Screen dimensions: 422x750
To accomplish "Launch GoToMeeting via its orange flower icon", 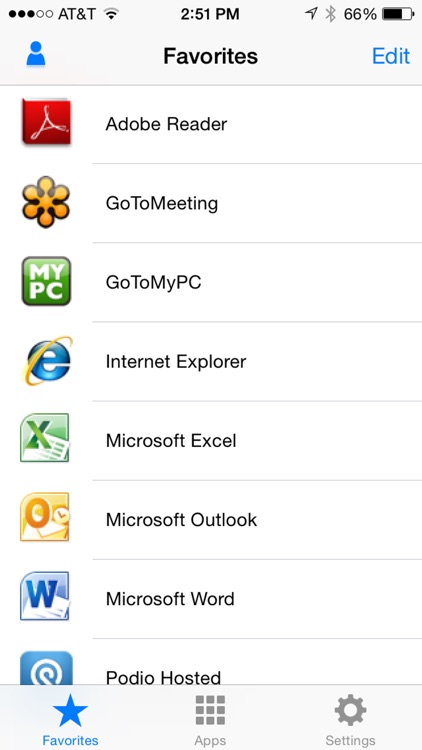I will [46, 202].
